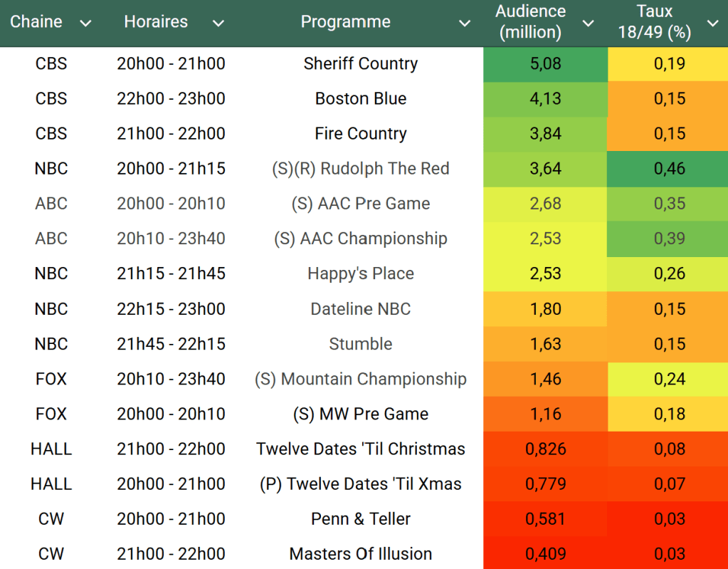This screenshot has width=728, height=569.
Task: Select the 20h10 - 23h40 FOX time cell
Action: click(171, 379)
